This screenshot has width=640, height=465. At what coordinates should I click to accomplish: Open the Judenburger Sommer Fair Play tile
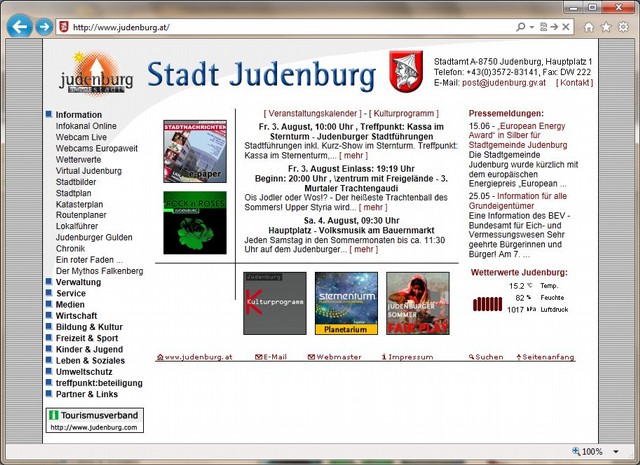pos(418,303)
